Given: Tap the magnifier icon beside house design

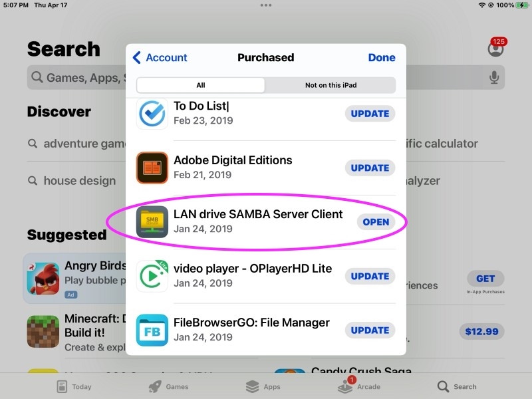Looking at the screenshot, I should click(x=33, y=180).
